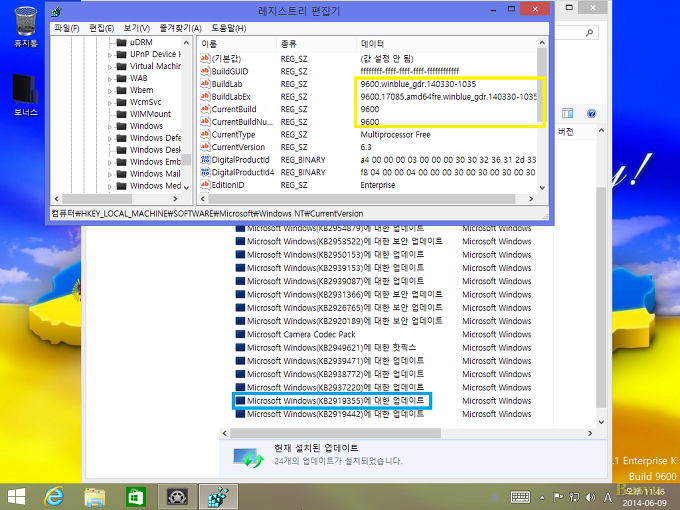This screenshot has width=680, height=510.
Task: Click the WIMMount folder icon
Action: tap(122, 114)
